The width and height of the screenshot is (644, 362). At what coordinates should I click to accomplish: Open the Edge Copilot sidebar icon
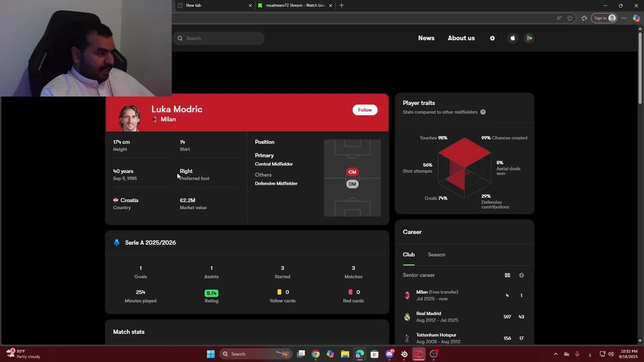[636, 18]
